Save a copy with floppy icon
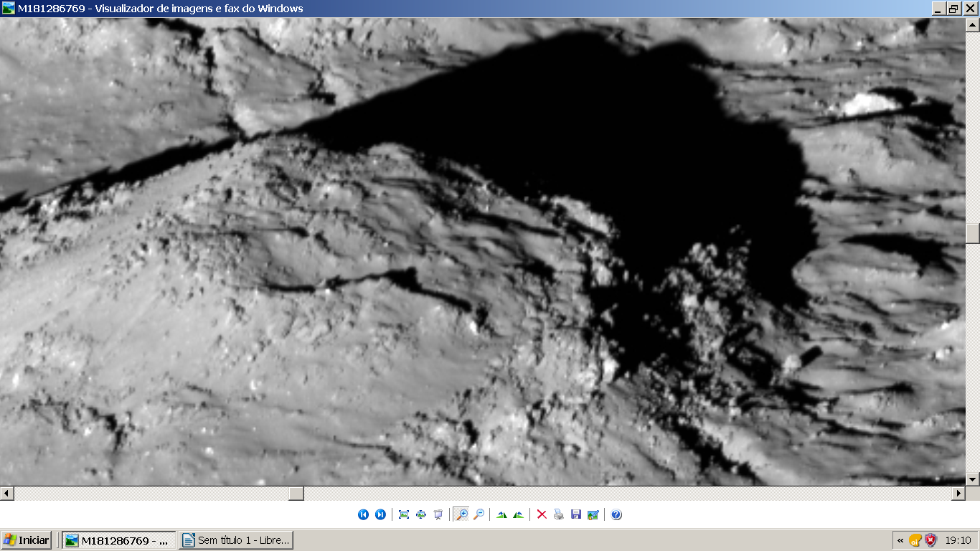 click(576, 514)
